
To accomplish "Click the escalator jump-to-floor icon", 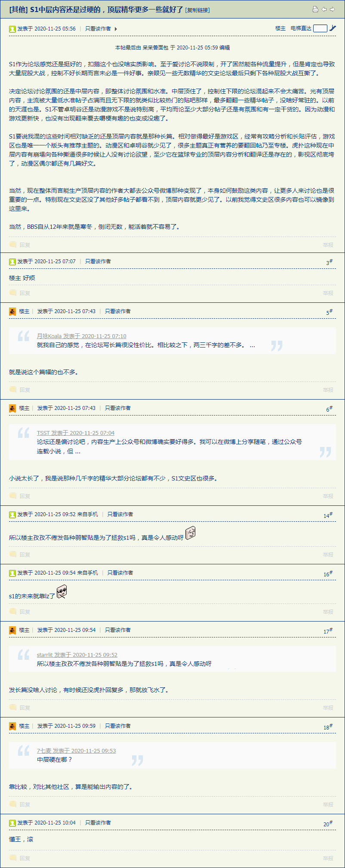I will tap(333, 28).
